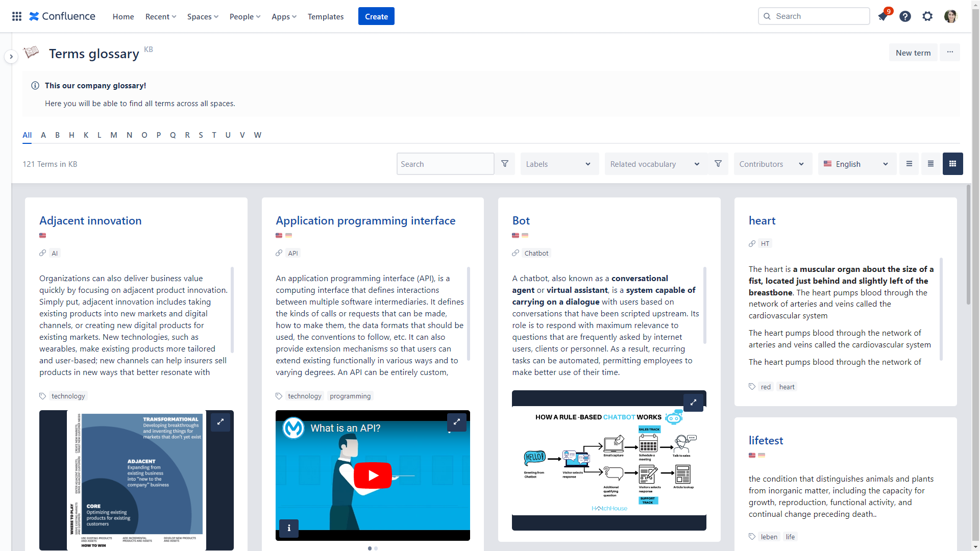Click the filter icon beside Related vocabulary
980x551 pixels.
718,164
